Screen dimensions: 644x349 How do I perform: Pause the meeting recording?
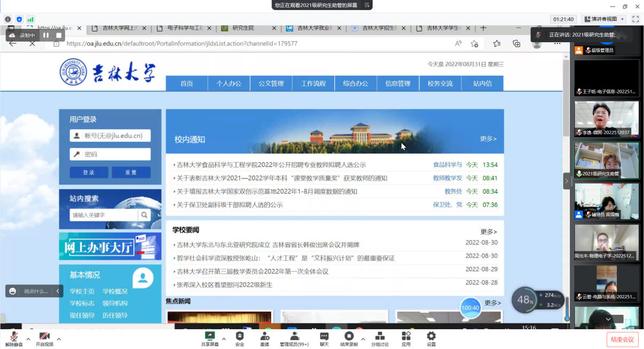coord(46,35)
